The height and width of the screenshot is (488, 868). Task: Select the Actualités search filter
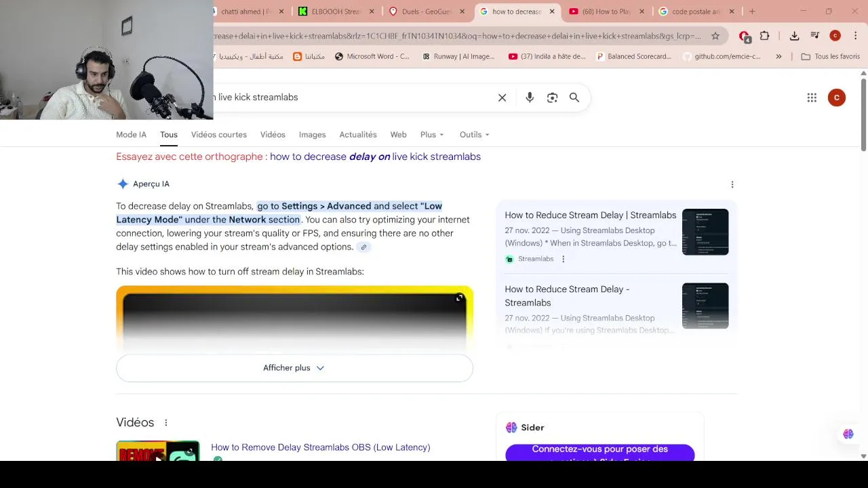[358, 135]
